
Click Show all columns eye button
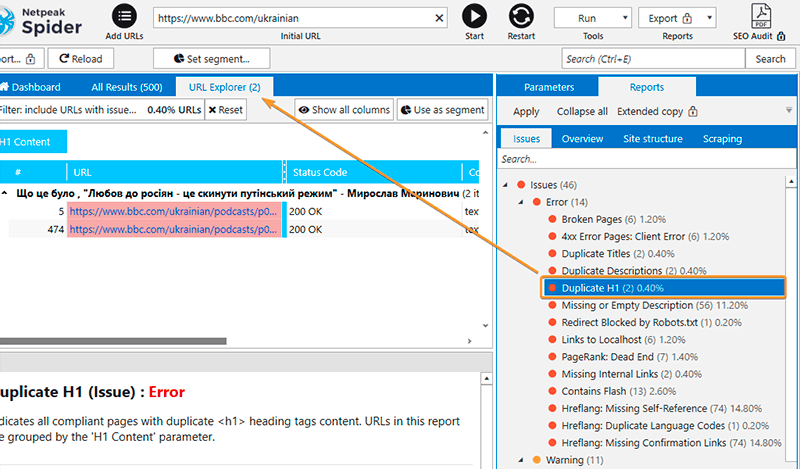point(344,110)
